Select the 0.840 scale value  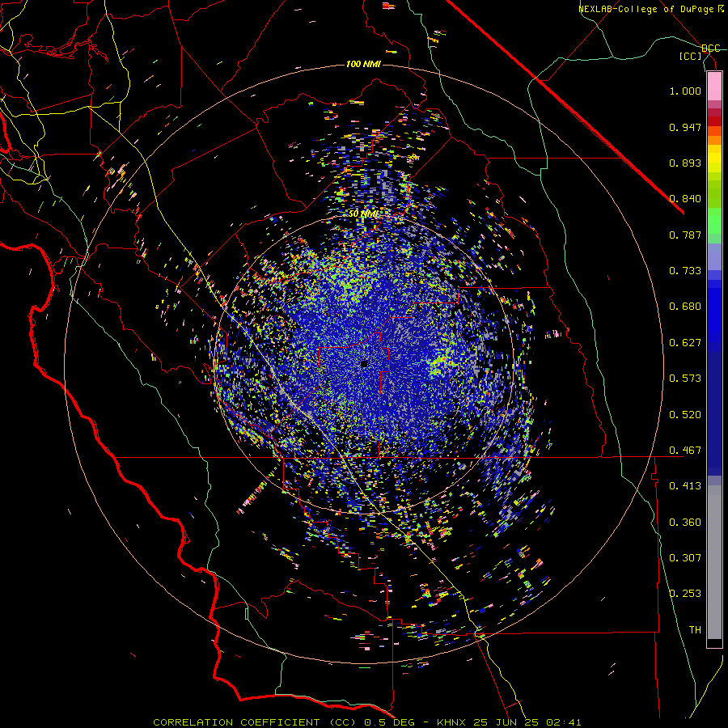(x=685, y=199)
